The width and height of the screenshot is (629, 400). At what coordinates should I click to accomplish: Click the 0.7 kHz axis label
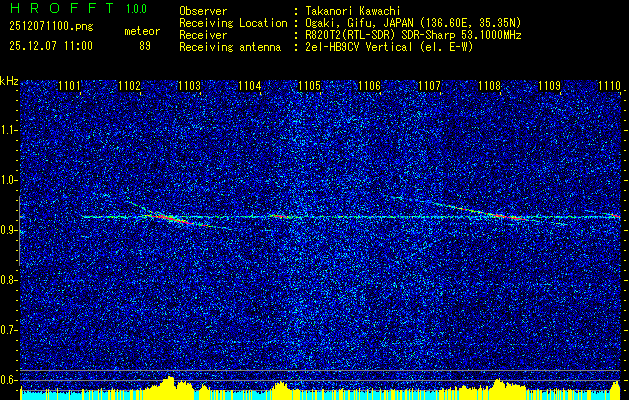coord(8,330)
